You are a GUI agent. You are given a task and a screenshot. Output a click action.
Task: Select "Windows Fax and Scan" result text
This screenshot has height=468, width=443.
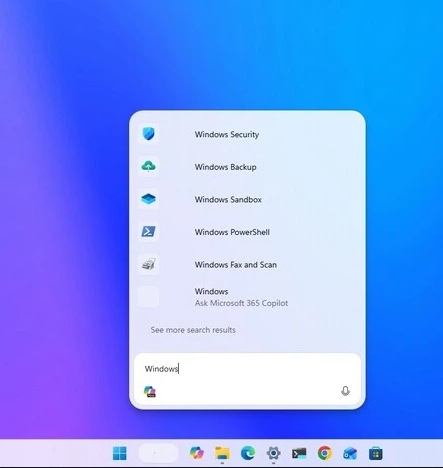tap(236, 265)
